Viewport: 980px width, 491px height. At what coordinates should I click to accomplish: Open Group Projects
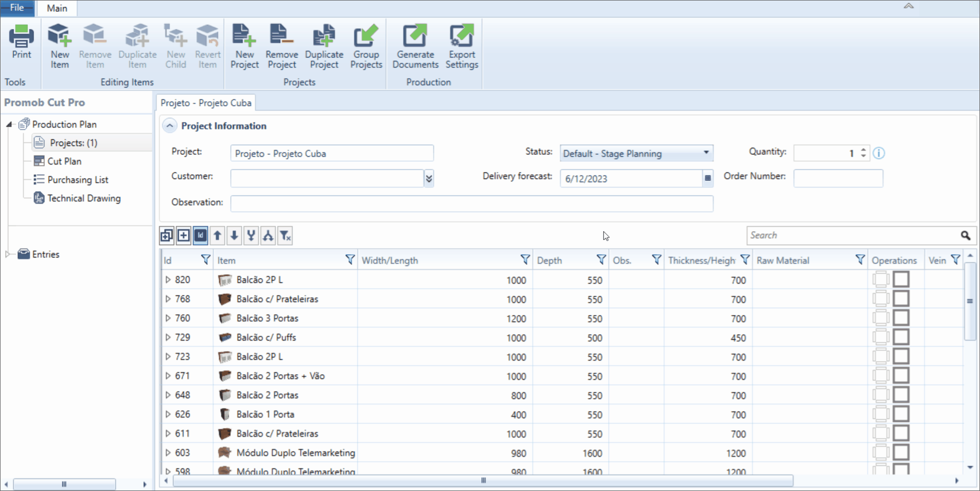366,46
